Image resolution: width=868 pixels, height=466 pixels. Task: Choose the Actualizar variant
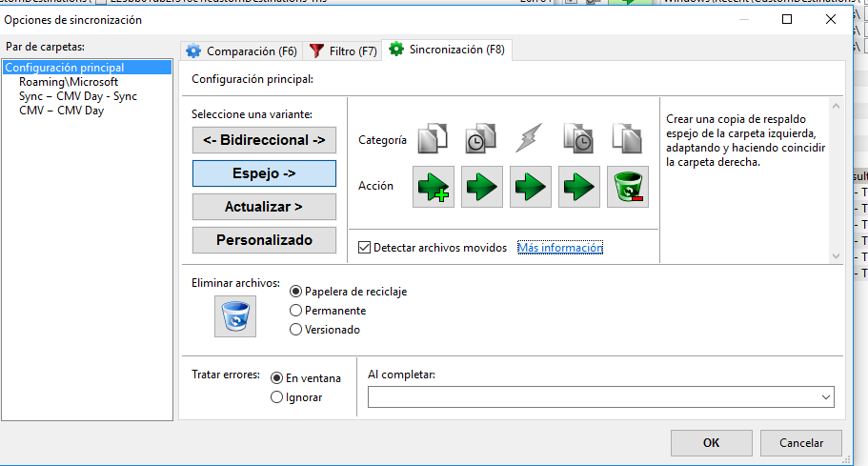(x=264, y=207)
